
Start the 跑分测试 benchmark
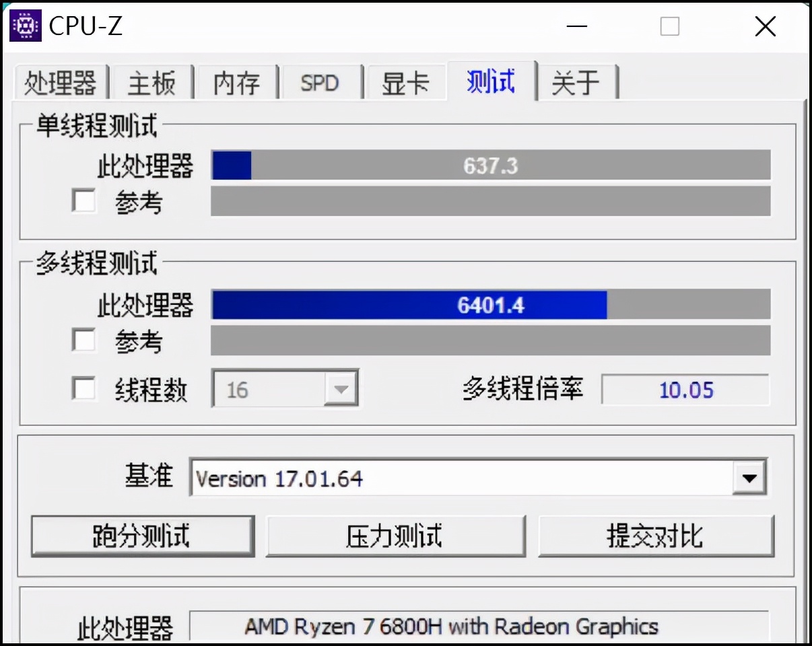(x=142, y=535)
